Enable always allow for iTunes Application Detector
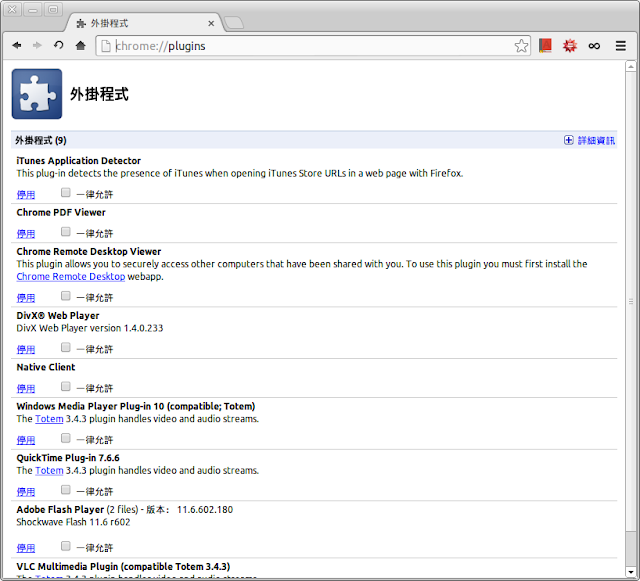 (x=66, y=192)
